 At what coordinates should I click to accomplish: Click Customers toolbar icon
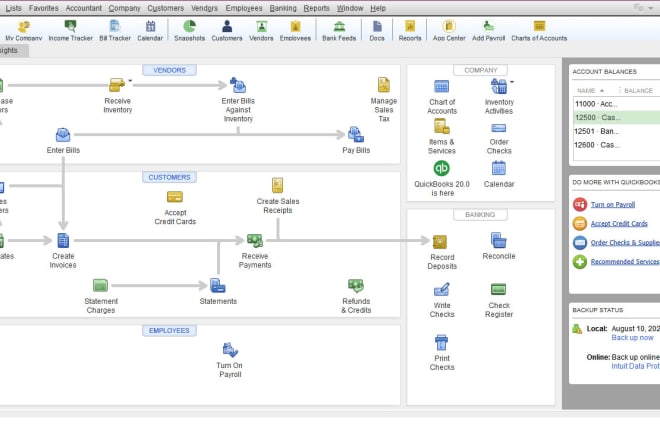[227, 31]
